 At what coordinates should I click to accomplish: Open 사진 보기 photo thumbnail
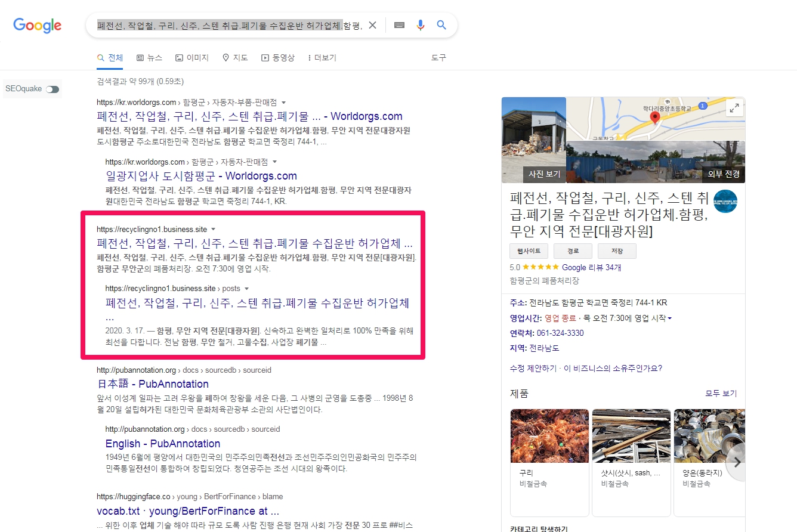click(x=534, y=140)
